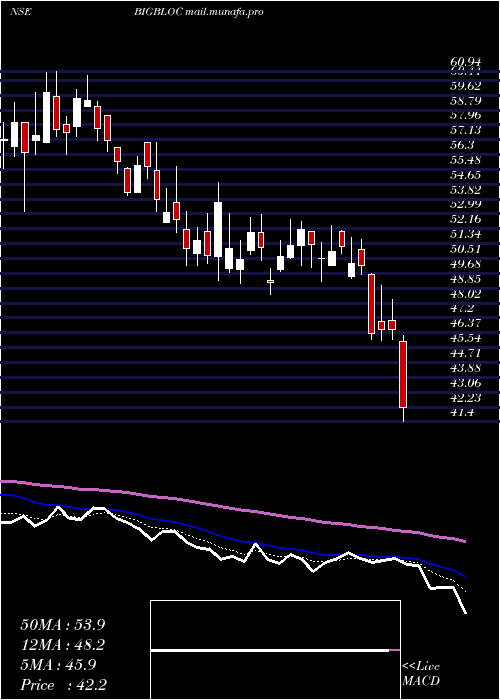Select the 55.48 price axis label
Image resolution: width=500 pixels, height=700 pixels.
tap(466, 160)
